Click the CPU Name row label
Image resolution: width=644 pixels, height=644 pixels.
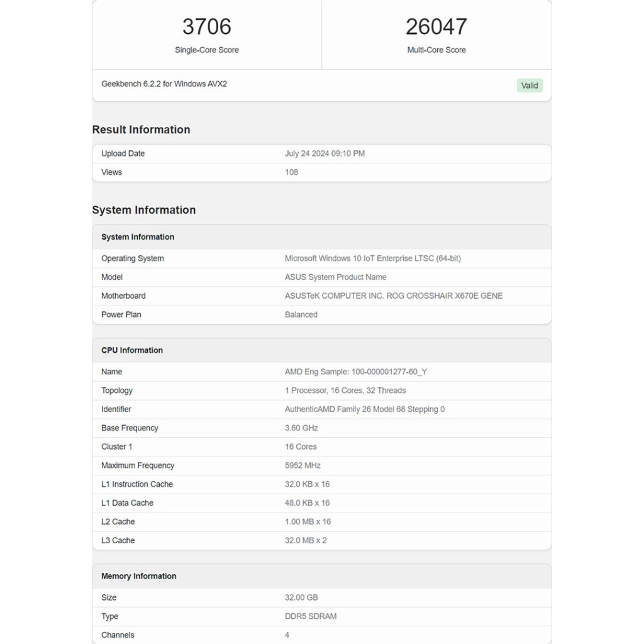tap(112, 372)
